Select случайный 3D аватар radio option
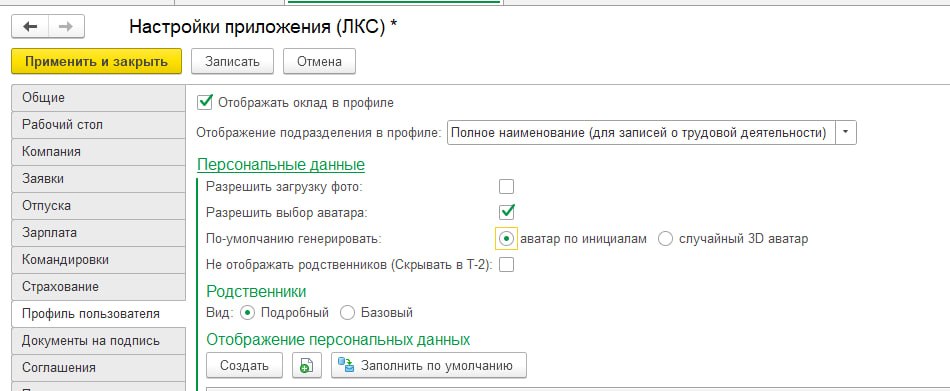The image size is (950, 391). (x=665, y=238)
